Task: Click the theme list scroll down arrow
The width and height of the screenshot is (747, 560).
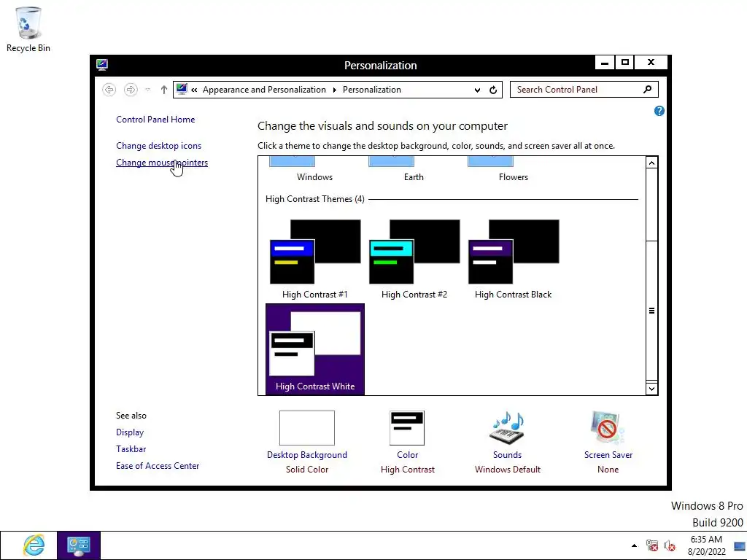Action: click(x=651, y=389)
